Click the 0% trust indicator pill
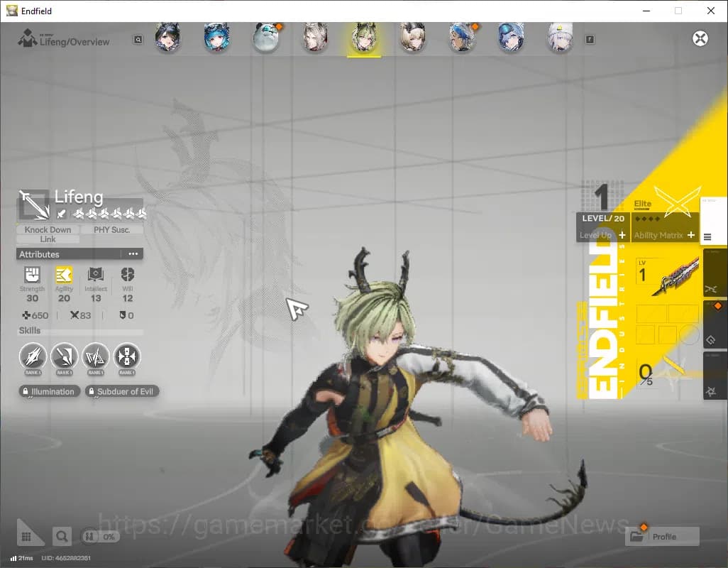Viewport: 728px width, 568px height. point(100,537)
